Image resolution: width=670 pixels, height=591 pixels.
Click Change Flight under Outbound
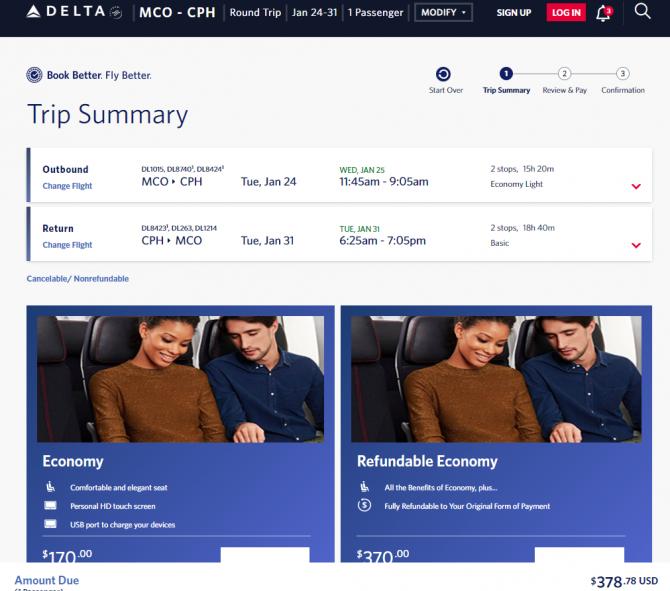point(67,186)
